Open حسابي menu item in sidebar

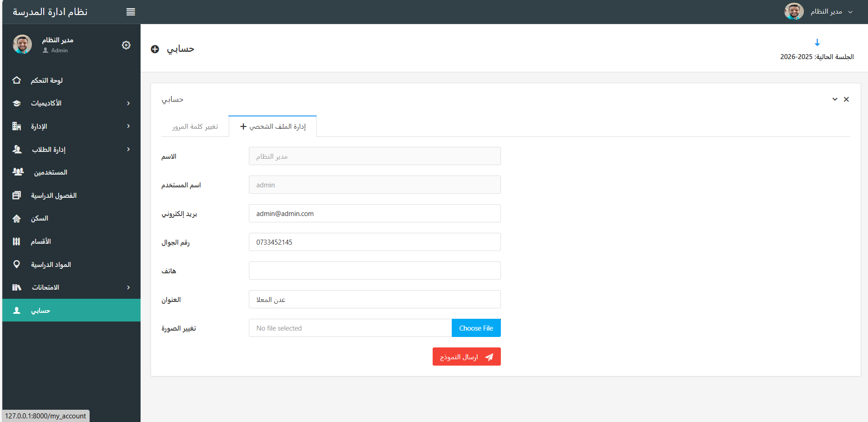click(x=71, y=310)
